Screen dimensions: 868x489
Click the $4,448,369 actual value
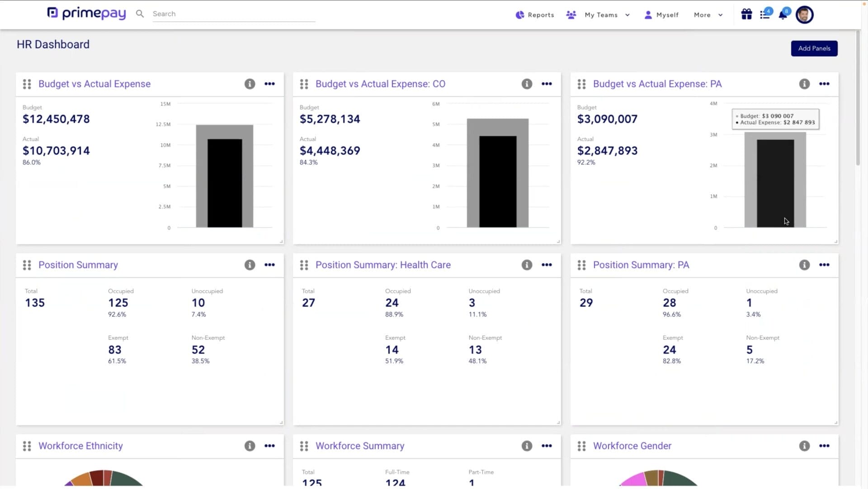pyautogui.click(x=330, y=151)
